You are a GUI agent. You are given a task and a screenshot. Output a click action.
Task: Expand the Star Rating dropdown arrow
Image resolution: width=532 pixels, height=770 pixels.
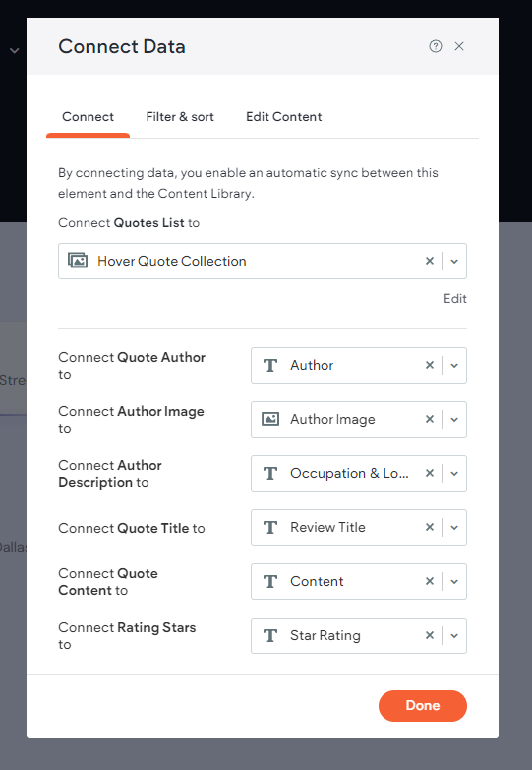pos(454,635)
